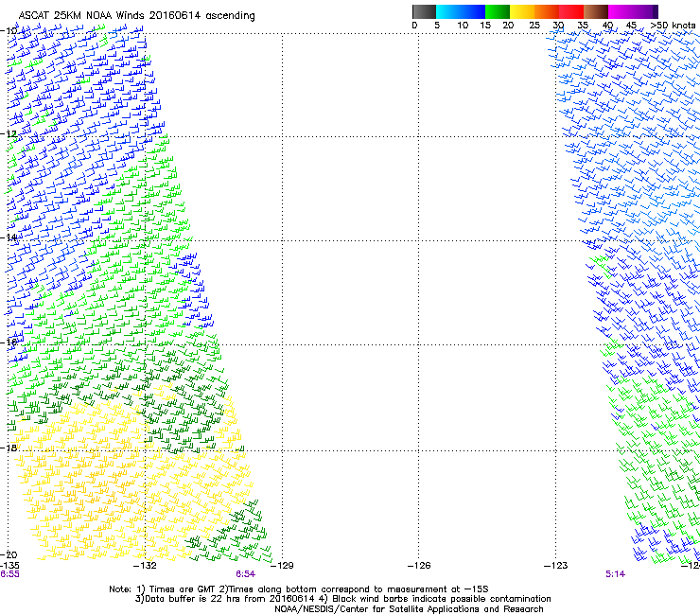Click the gray 0-5 knots legend swatch

coord(424,11)
